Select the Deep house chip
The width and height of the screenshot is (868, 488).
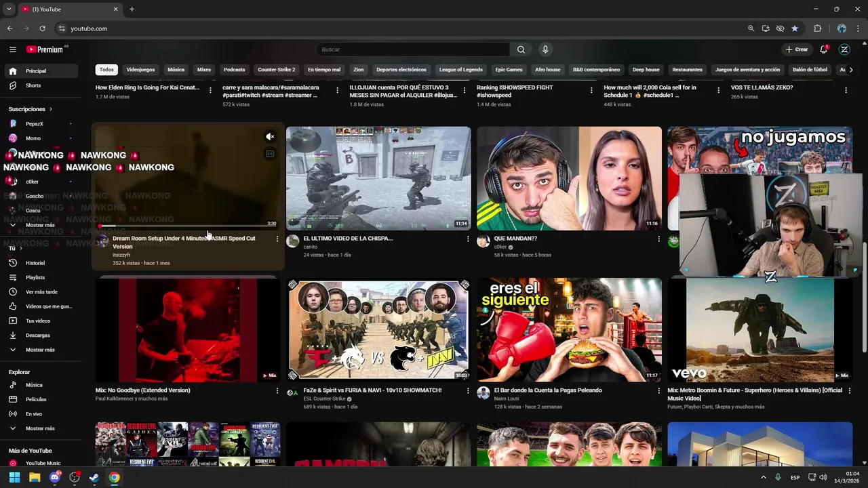[x=646, y=70]
